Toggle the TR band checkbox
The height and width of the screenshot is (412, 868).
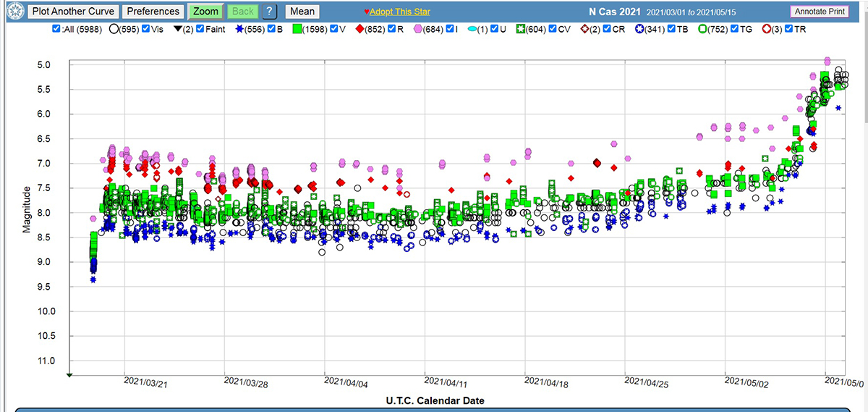tap(789, 30)
